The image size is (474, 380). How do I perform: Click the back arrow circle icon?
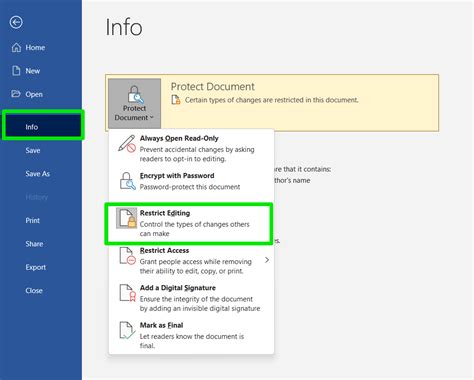(16, 22)
